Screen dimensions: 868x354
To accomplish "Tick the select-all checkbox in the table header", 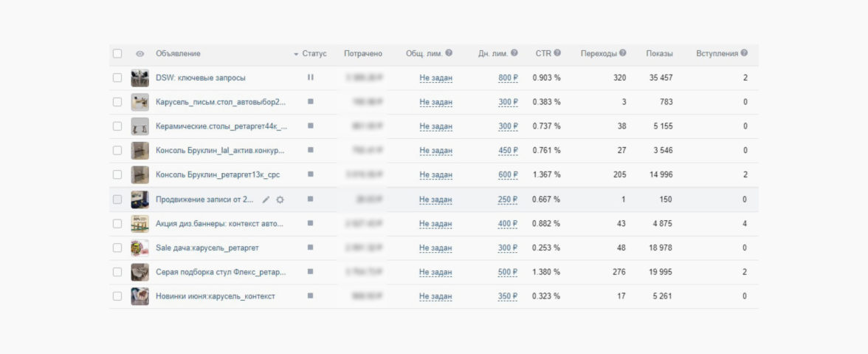I will (x=117, y=54).
